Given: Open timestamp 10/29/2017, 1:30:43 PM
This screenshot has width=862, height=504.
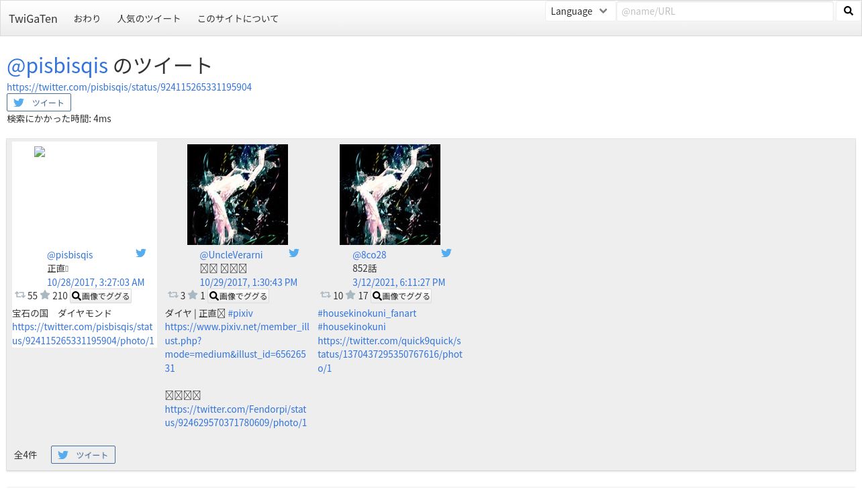Looking at the screenshot, I should point(248,283).
